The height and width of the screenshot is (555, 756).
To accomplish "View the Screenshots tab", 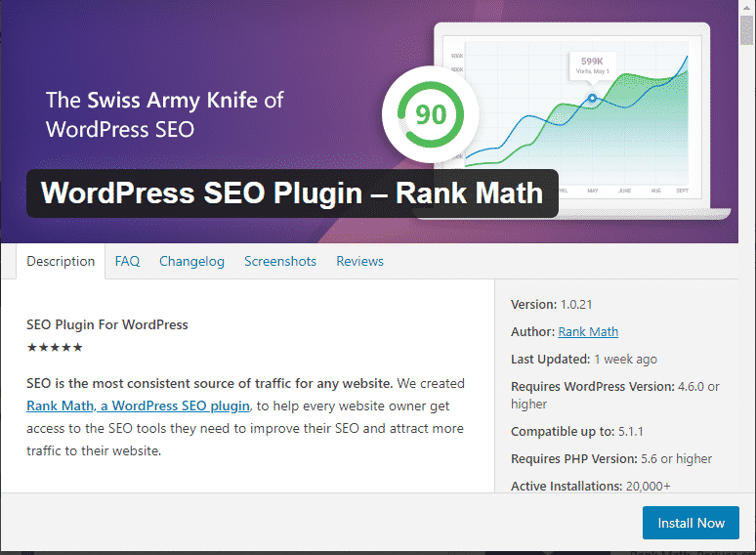I will click(280, 261).
